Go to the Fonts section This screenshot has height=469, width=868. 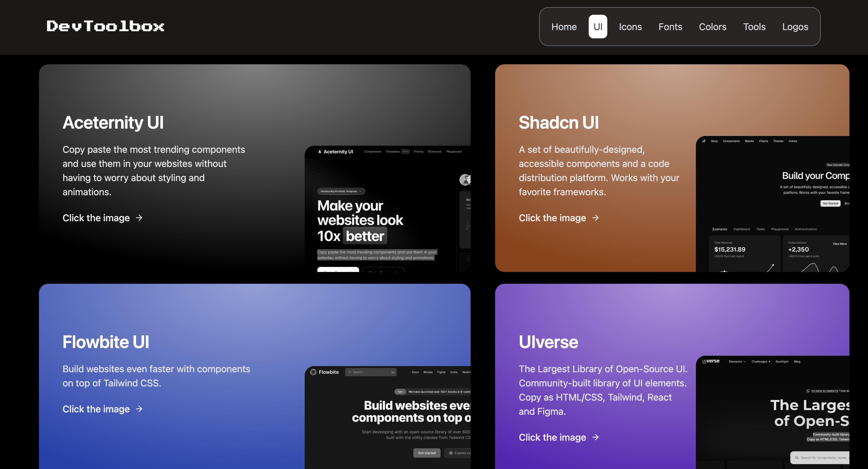pyautogui.click(x=670, y=27)
